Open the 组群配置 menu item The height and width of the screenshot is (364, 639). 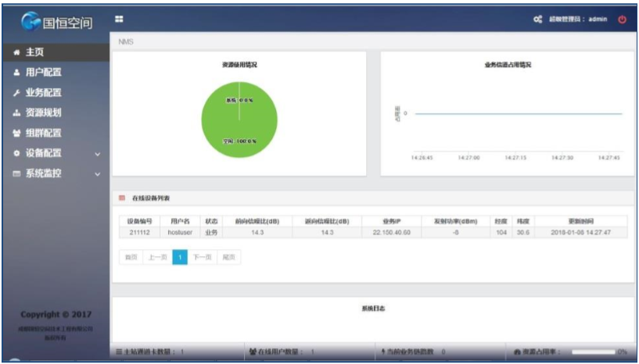56,133
